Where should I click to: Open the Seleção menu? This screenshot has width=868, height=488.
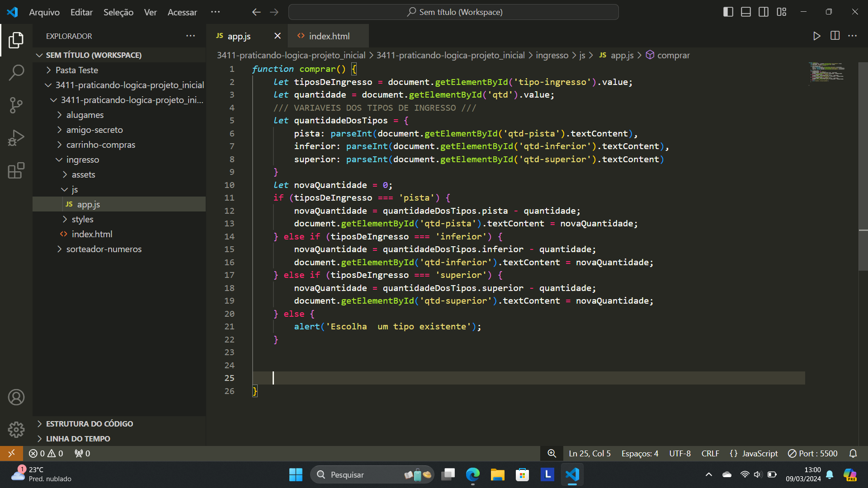point(118,12)
